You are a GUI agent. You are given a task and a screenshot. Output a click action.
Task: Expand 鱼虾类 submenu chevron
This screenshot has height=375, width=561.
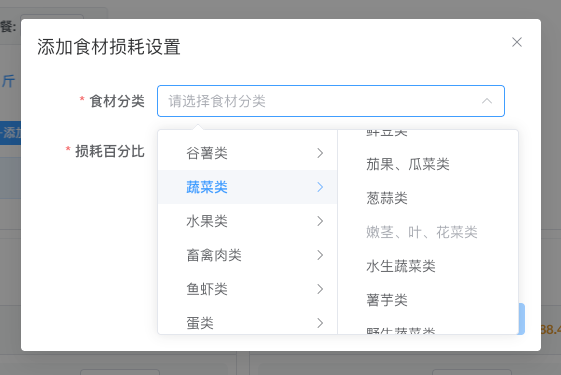click(320, 289)
